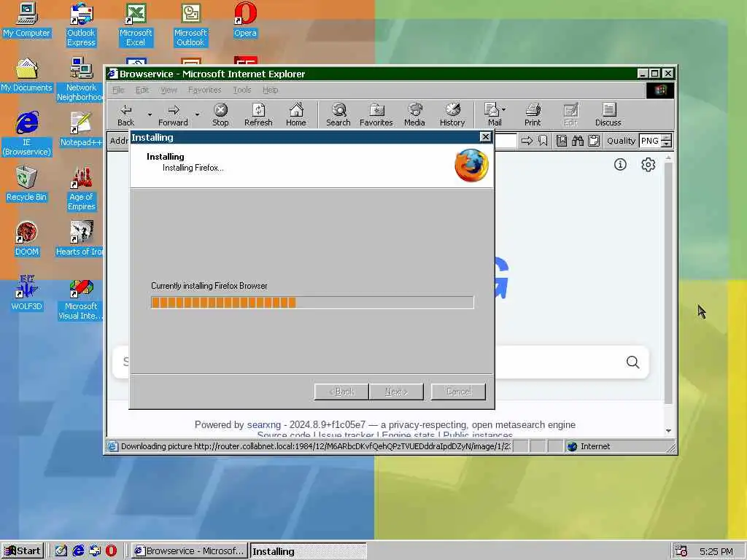Select the Hearts of Iron desktop shortcut

point(81,238)
